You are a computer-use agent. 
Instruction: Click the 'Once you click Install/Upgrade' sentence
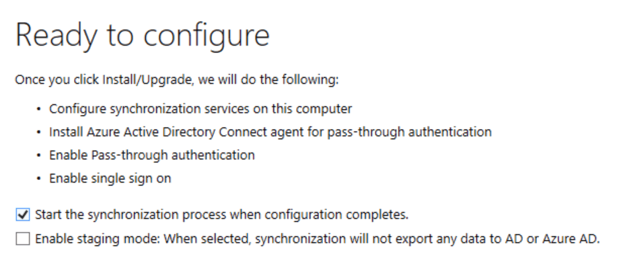tap(177, 79)
